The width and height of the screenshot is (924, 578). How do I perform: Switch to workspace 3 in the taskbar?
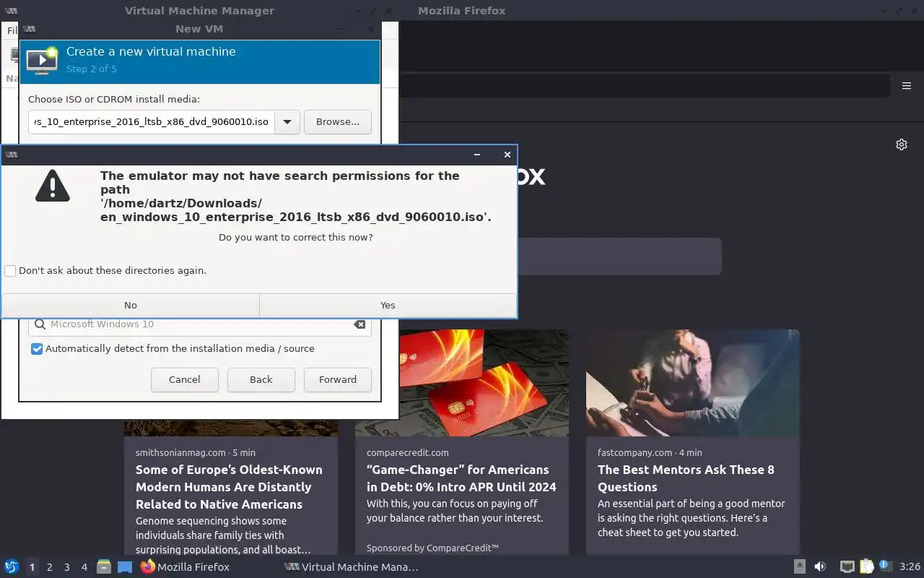(x=67, y=567)
